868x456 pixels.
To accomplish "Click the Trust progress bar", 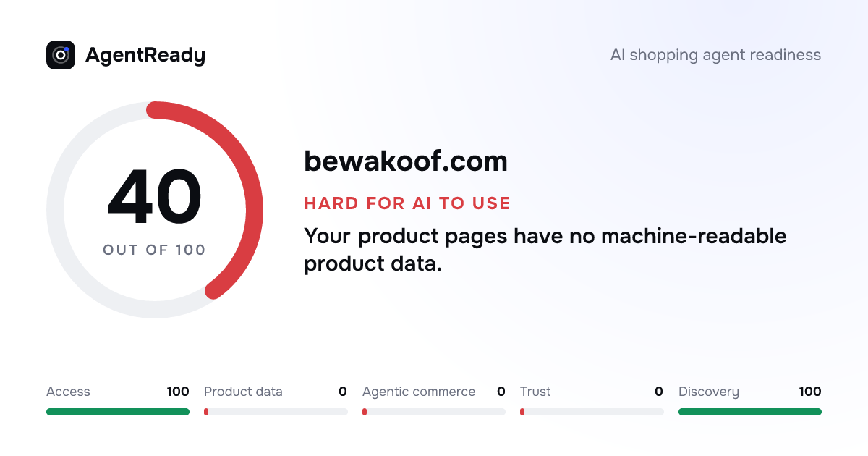I will (592, 412).
